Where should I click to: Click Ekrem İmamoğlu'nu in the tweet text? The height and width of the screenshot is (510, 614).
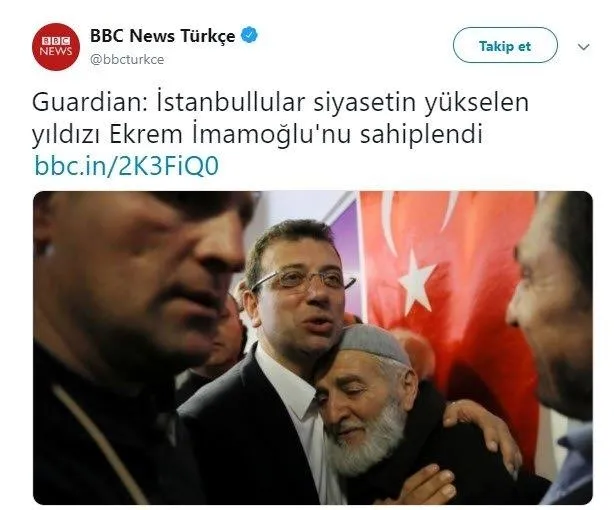[x=229, y=134]
